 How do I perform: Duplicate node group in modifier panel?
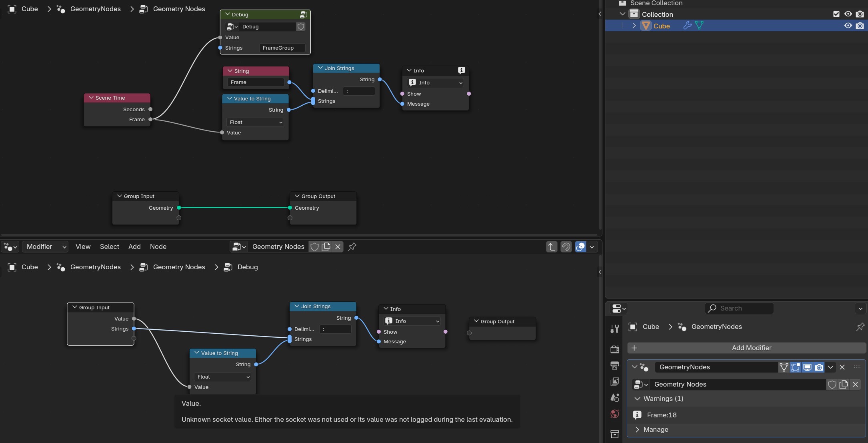coord(844,384)
